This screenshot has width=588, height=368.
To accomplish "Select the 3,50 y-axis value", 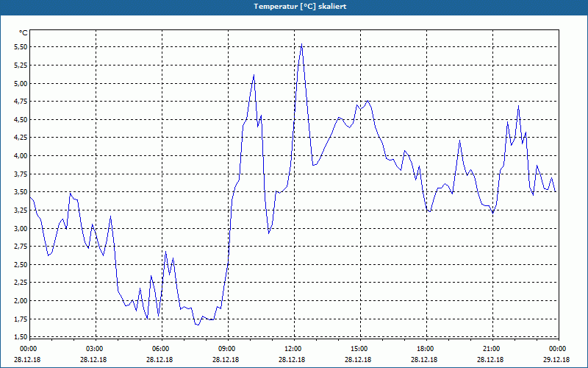I will 21,192.
